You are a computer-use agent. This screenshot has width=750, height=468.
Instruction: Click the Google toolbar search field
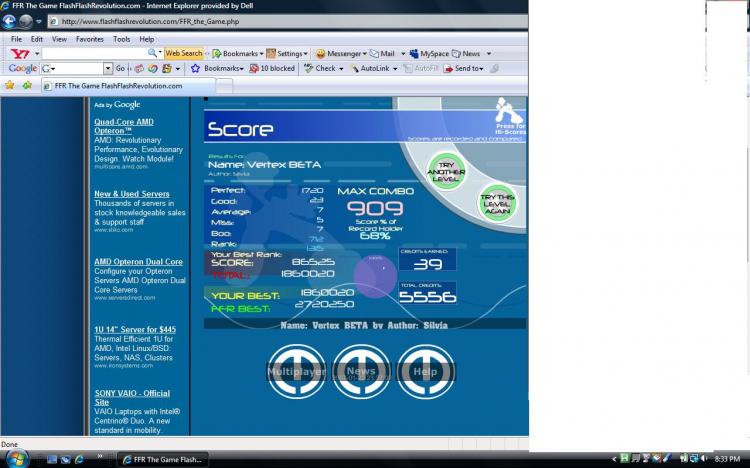tap(76, 68)
